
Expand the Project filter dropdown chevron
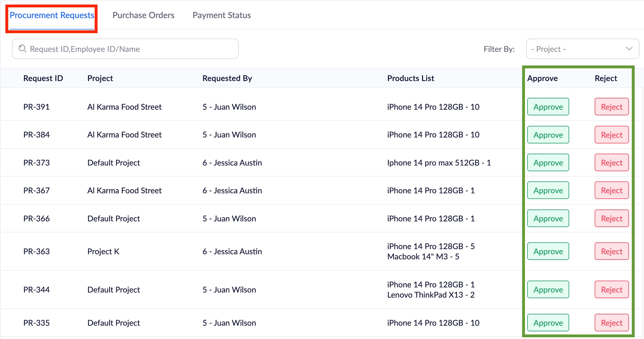coord(629,49)
